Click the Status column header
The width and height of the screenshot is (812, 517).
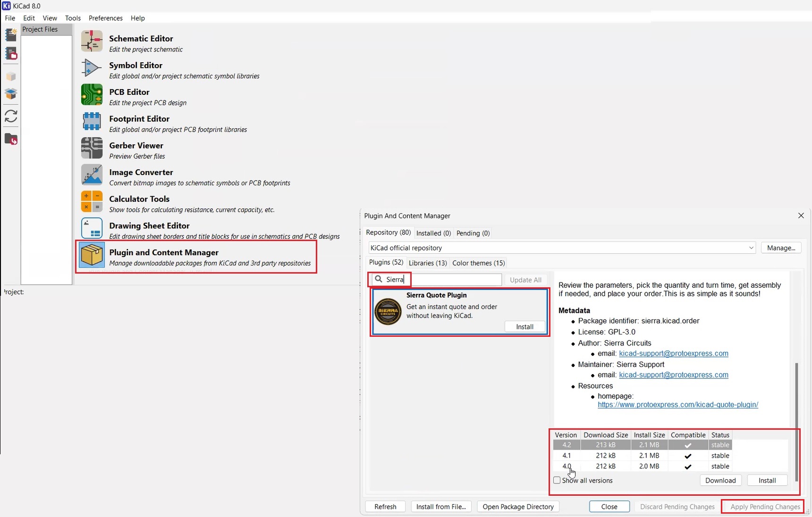pos(720,435)
